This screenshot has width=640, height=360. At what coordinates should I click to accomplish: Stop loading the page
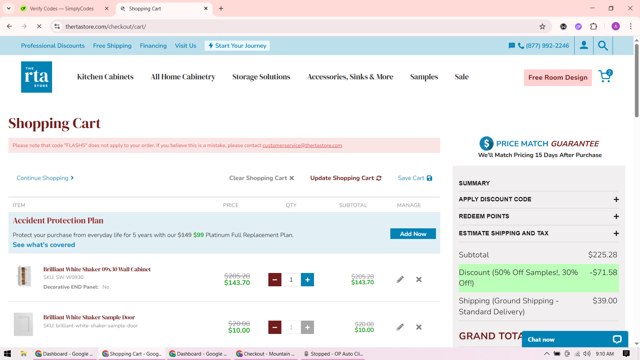(39, 27)
